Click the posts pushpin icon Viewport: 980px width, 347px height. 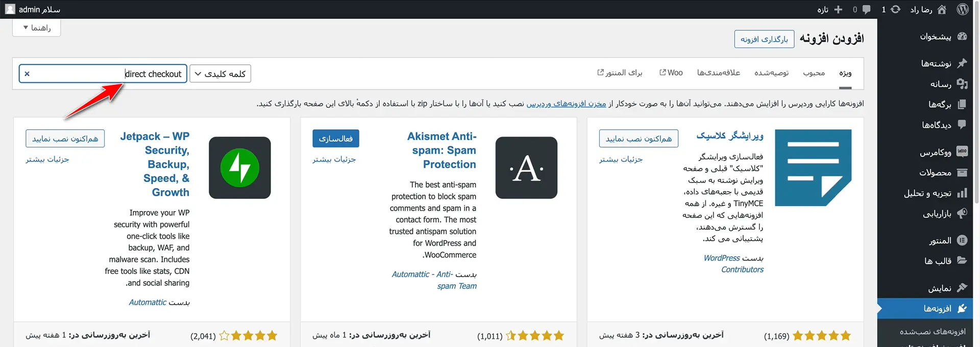tap(962, 63)
